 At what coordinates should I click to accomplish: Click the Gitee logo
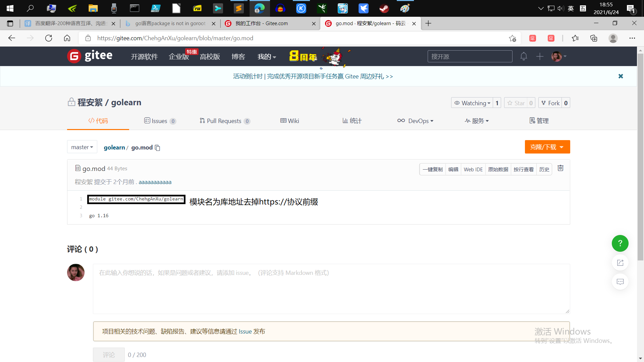[x=90, y=56]
